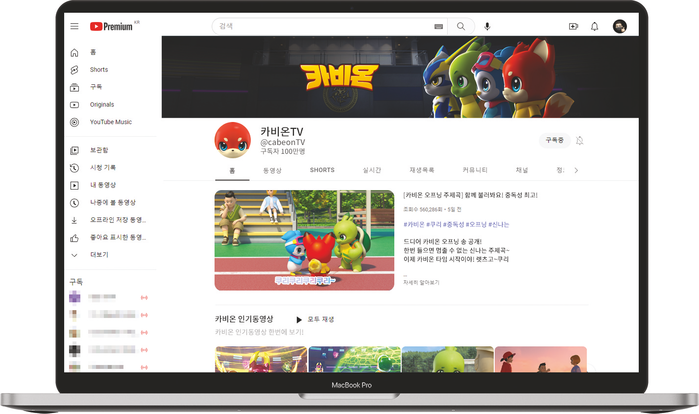Open YouTube Music in the sidebar

tap(111, 122)
